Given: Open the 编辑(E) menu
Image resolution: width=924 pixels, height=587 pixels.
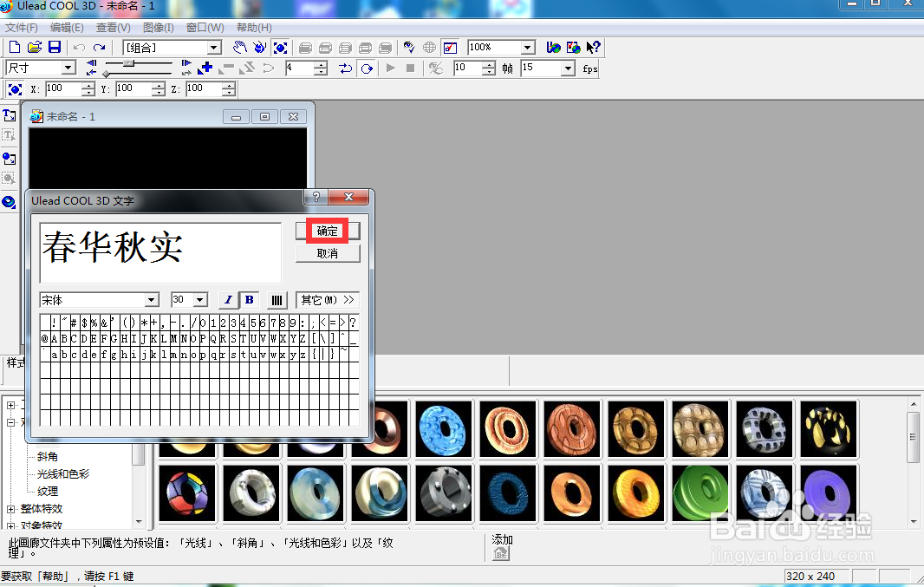Looking at the screenshot, I should [67, 28].
